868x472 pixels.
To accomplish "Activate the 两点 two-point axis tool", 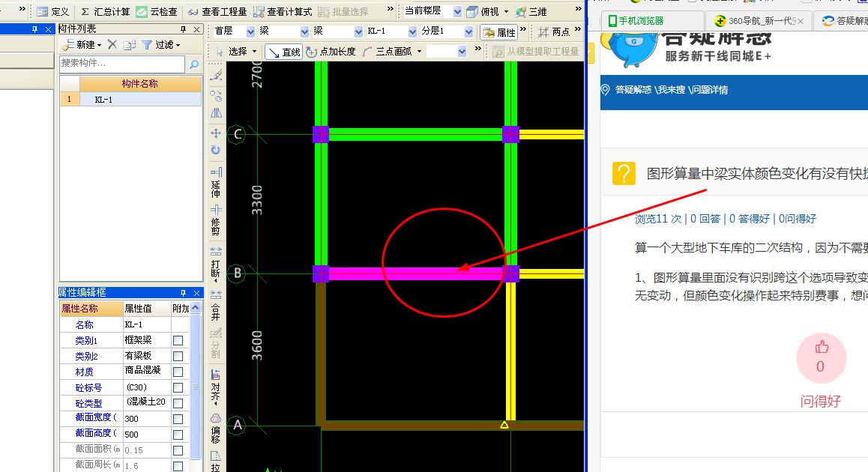I will [x=554, y=32].
